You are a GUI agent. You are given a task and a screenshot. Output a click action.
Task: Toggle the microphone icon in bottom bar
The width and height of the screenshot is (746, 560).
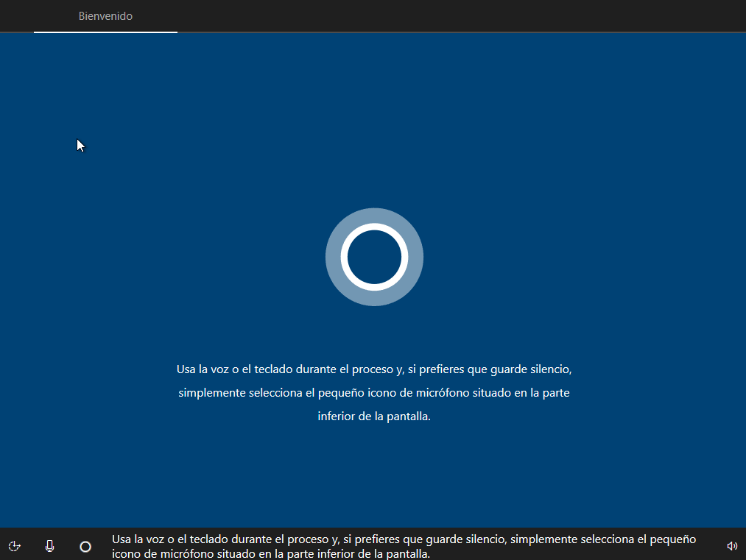point(49,546)
